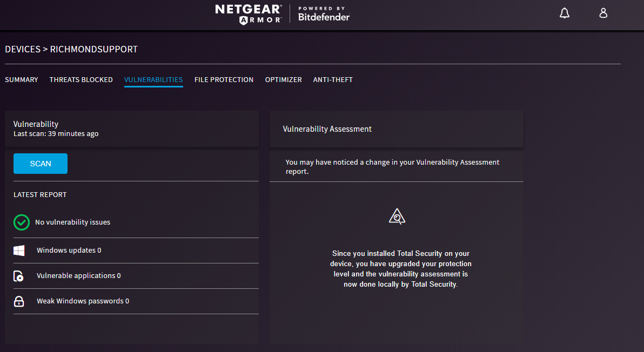The width and height of the screenshot is (644, 352).
Task: Select the Weak Windows passwords 0 entry
Action: [x=83, y=301]
